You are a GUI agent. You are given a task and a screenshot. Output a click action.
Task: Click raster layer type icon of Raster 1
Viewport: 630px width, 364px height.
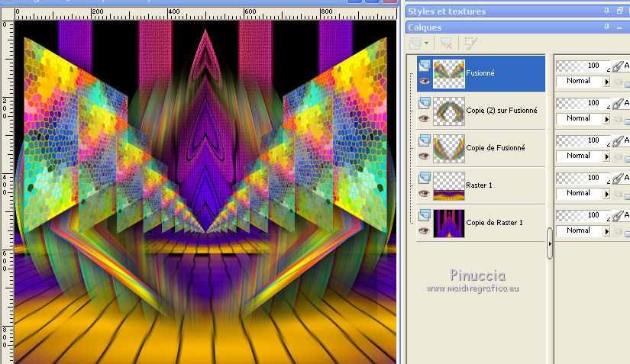pos(425,178)
